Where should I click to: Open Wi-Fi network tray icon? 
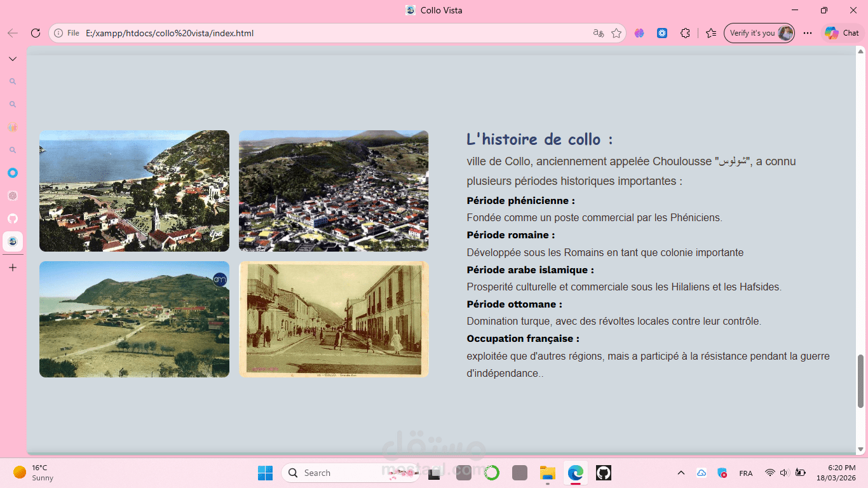coord(770,473)
